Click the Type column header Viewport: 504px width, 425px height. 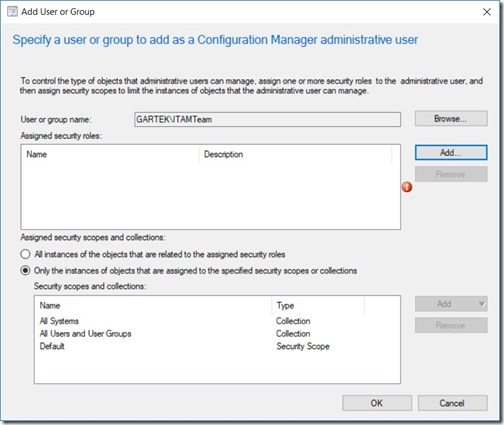(x=318, y=305)
